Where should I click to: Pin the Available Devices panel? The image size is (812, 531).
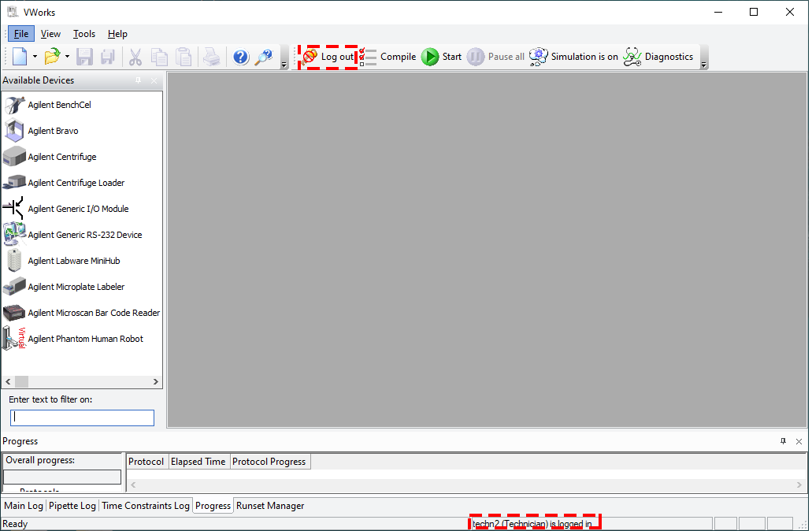tap(139, 80)
